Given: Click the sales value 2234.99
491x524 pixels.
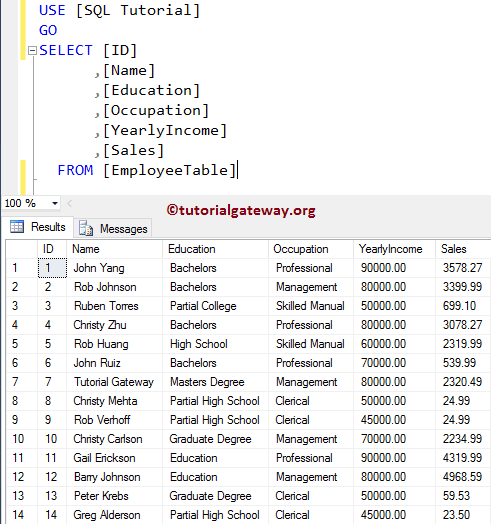Looking at the screenshot, I should point(462,439).
